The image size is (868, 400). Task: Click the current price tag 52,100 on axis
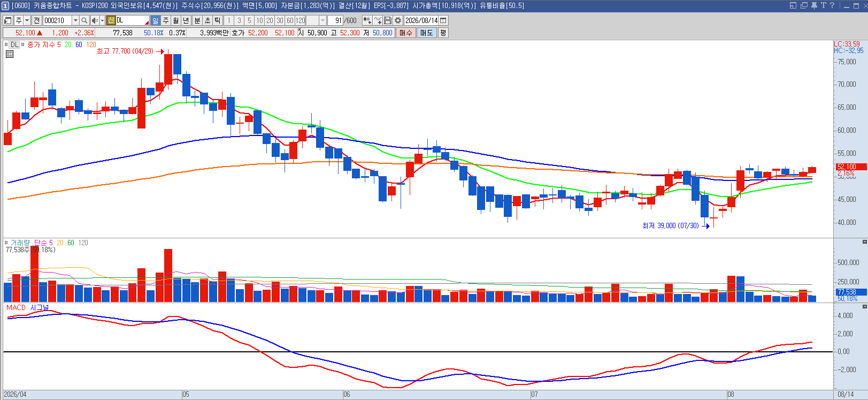point(851,167)
